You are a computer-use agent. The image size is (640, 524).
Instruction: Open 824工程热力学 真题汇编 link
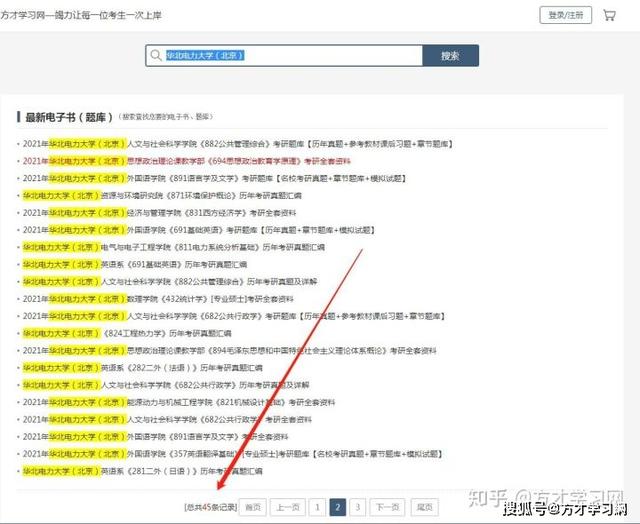tap(127, 333)
